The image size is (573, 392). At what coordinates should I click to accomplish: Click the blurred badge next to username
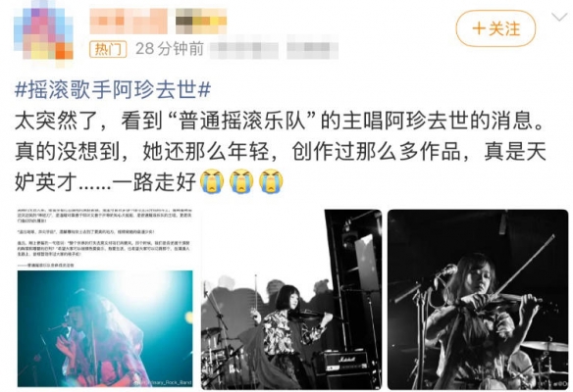click(x=201, y=22)
